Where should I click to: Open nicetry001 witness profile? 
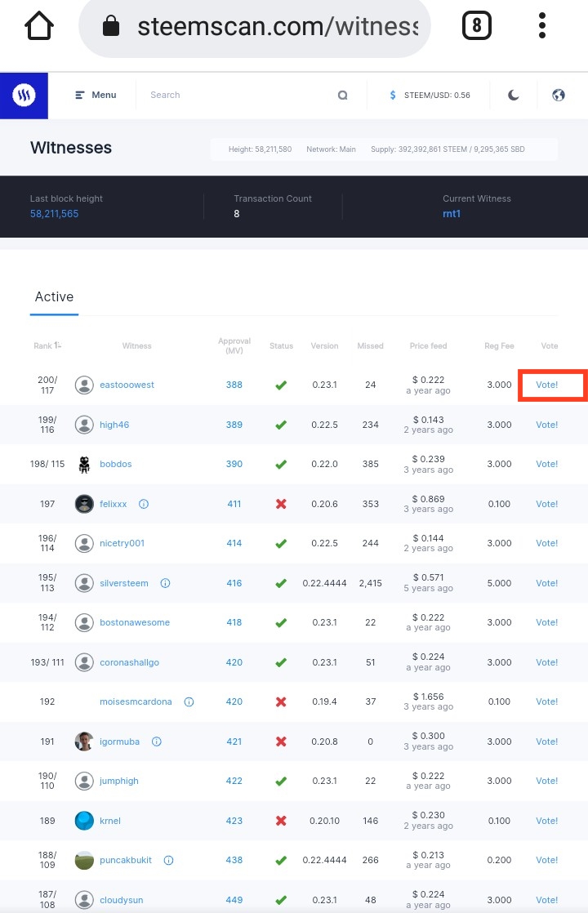pyautogui.click(x=122, y=543)
